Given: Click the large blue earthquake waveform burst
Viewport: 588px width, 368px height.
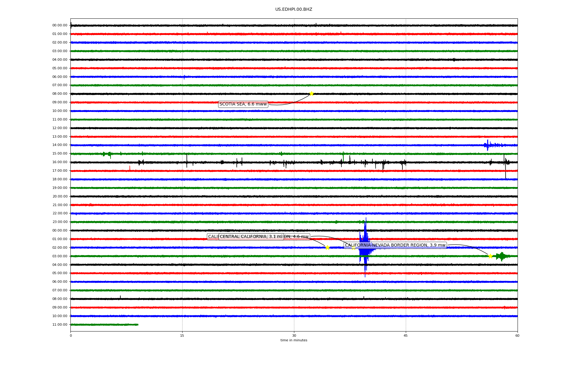Looking at the screenshot, I should [x=365, y=247].
